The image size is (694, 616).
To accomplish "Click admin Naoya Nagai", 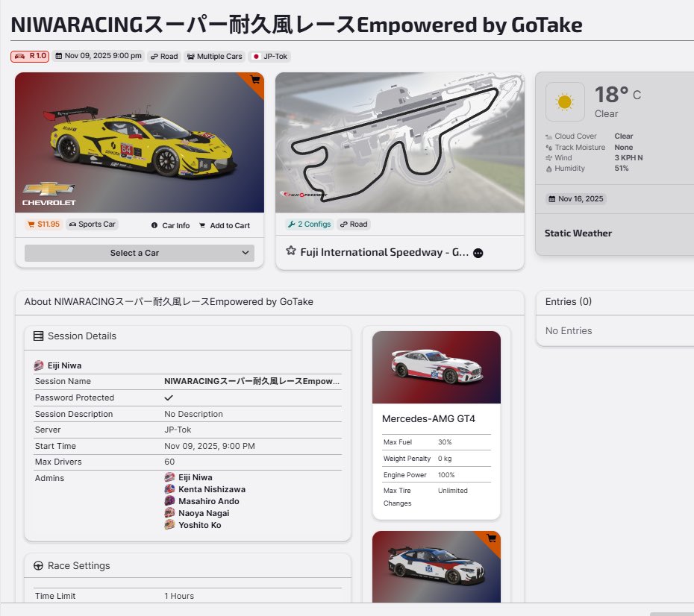I will 204,513.
